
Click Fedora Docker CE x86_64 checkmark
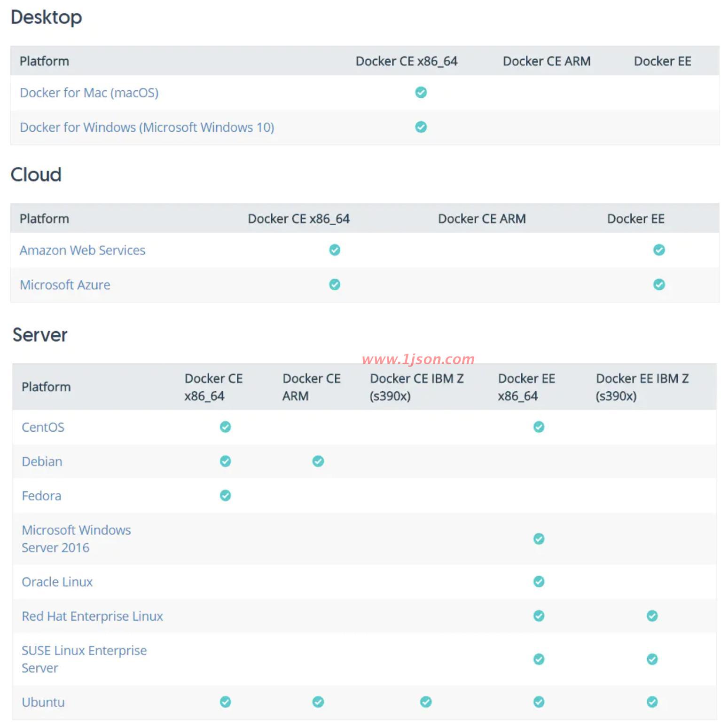click(x=226, y=495)
